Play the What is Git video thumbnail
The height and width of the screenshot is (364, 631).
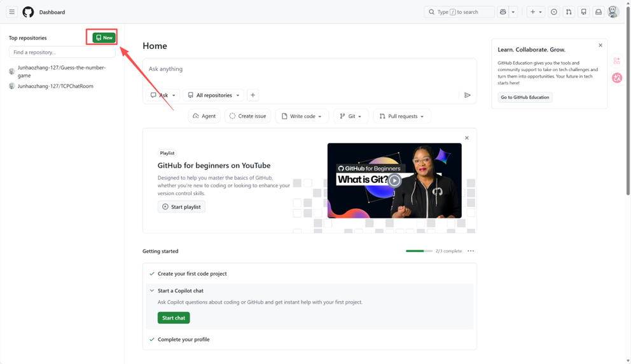[394, 180]
